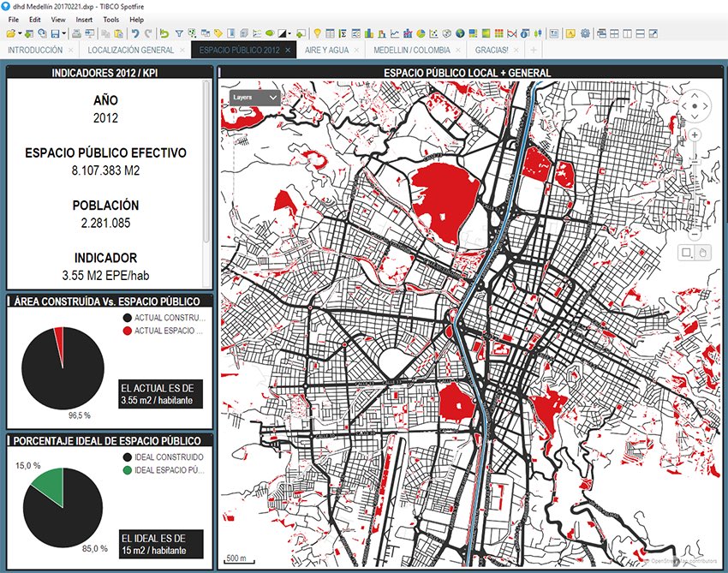Click the '8.107.383 M2' value text
The height and width of the screenshot is (573, 728).
pos(105,170)
